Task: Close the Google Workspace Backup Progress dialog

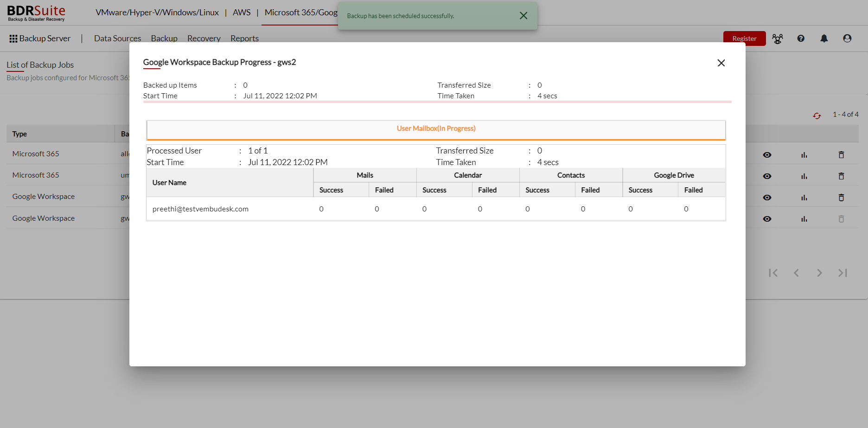Action: click(721, 63)
